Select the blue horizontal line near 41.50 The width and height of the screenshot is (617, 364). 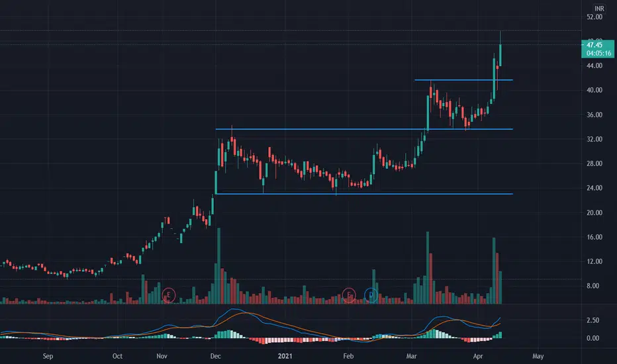tap(463, 80)
